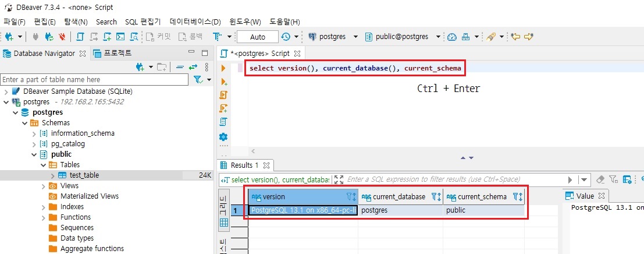Select the Results 1 tab
The height and width of the screenshot is (254, 644).
245,165
